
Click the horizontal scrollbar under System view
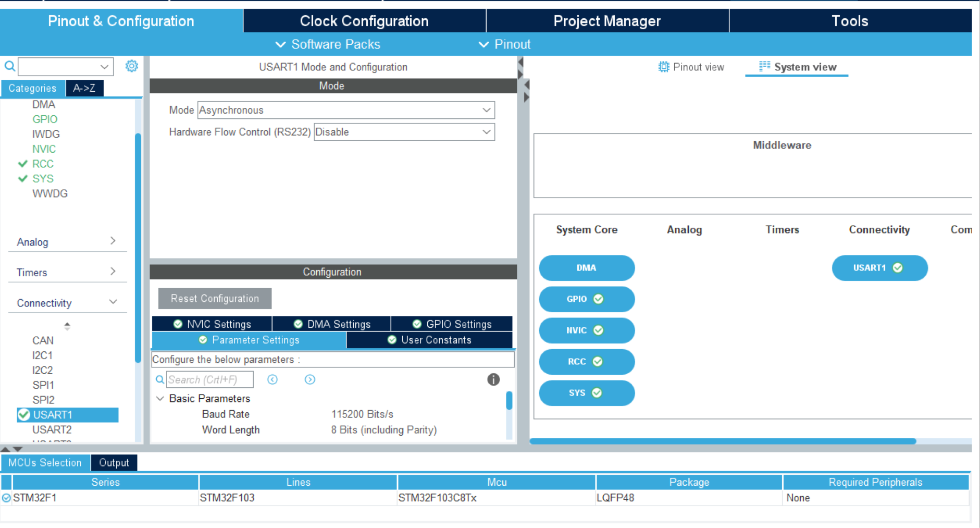(723, 441)
